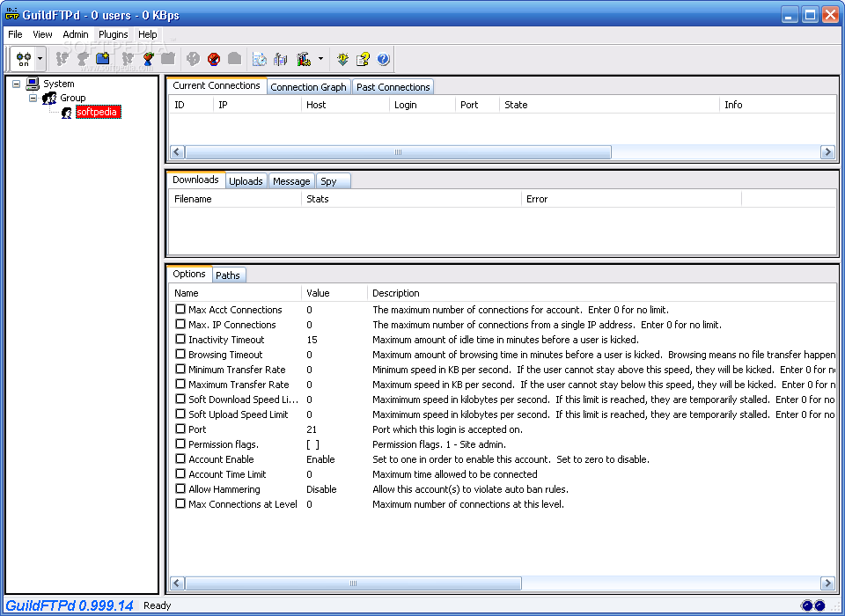Check the Allow Hammering checkbox

(x=180, y=488)
